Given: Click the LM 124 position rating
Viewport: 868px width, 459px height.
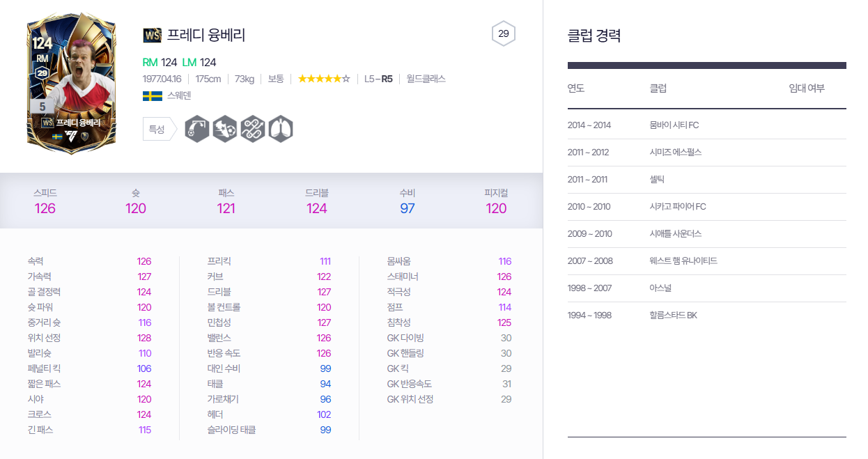Looking at the screenshot, I should click(199, 62).
